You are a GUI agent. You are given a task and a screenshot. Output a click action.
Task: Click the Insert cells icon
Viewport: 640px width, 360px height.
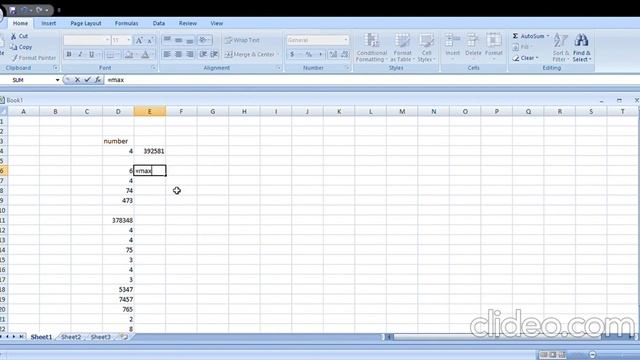coord(452,40)
